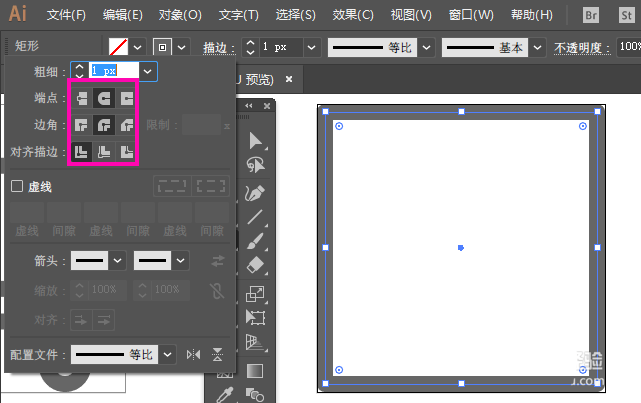Image resolution: width=641 pixels, height=403 pixels.
Task: Click the opacity 100% input field
Action: click(x=629, y=47)
